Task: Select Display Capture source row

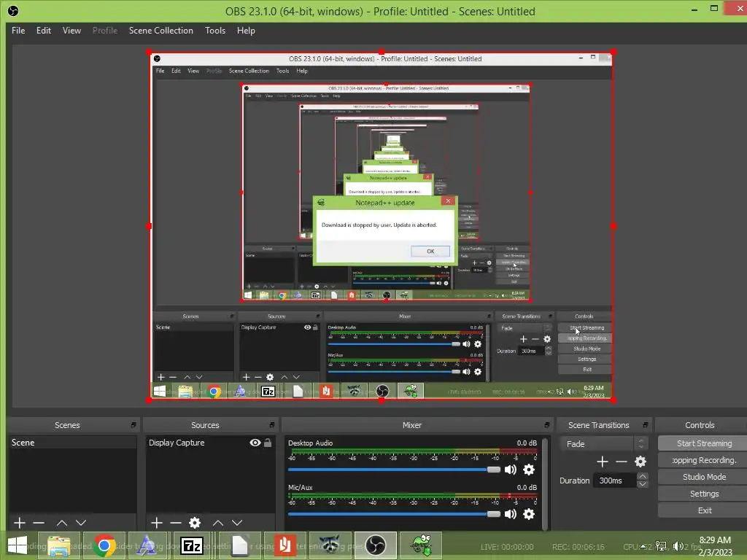Action: coord(209,443)
